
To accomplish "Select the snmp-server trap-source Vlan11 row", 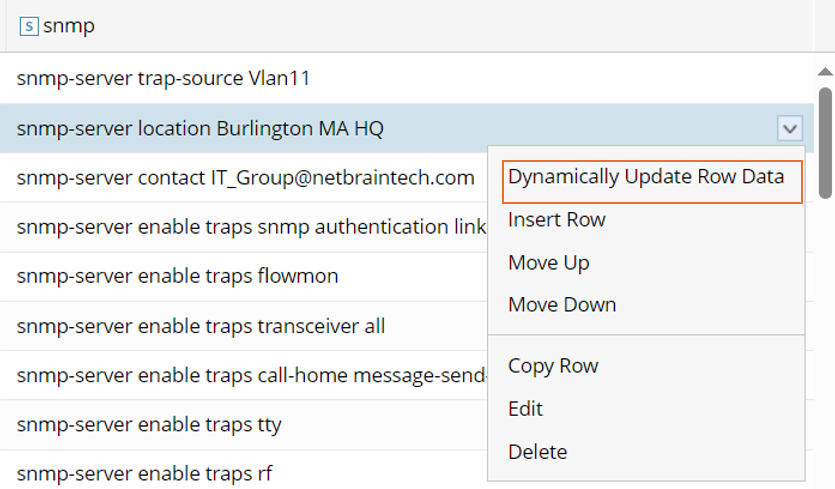I will [x=163, y=78].
